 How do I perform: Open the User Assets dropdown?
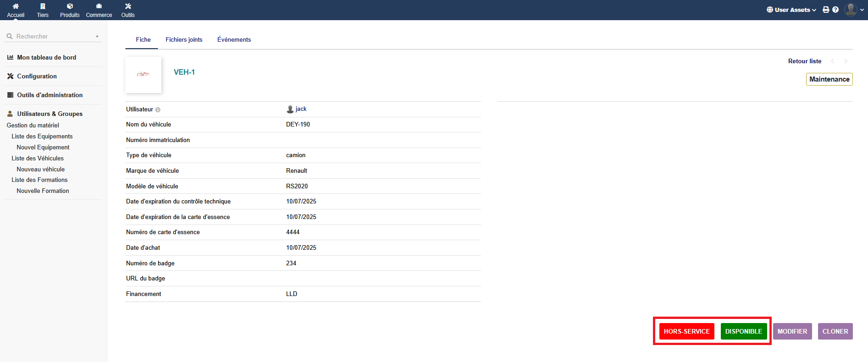coord(791,10)
